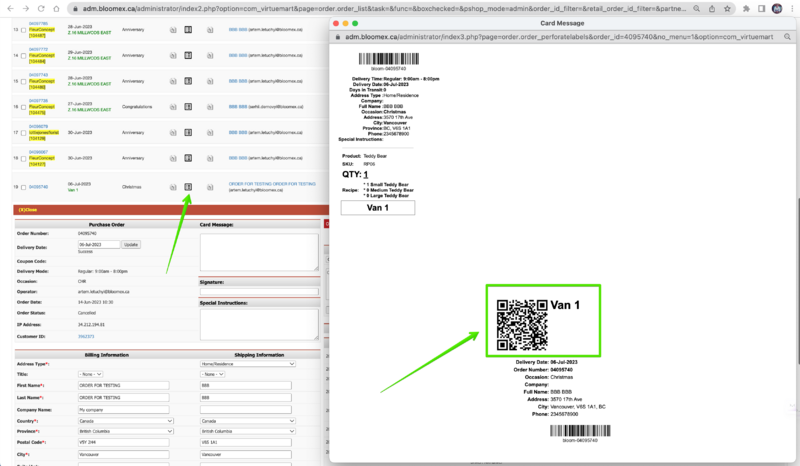Close order details via (X)Close
The height and width of the screenshot is (466, 800).
(28, 210)
